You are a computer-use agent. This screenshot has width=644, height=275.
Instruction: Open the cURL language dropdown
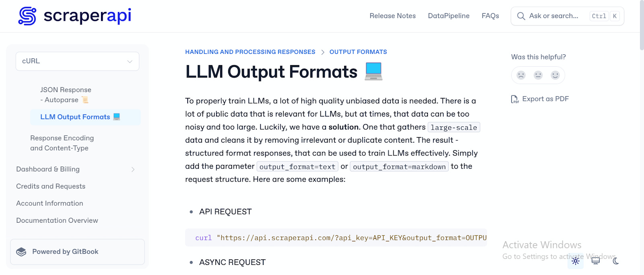(77, 61)
